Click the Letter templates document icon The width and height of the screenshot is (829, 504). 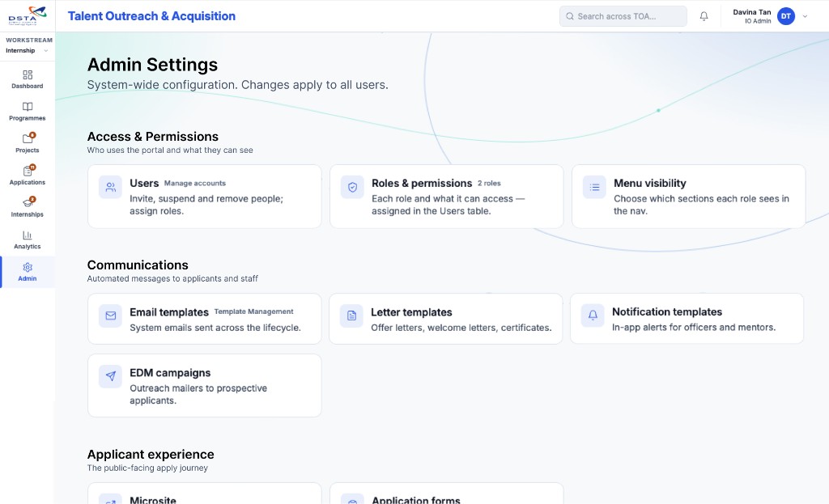click(351, 316)
